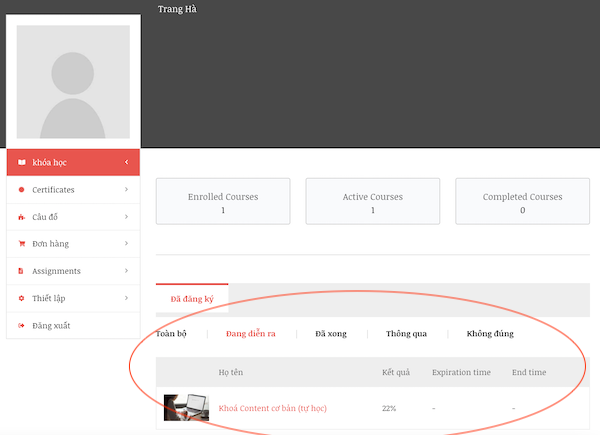Open the Thiết lập sidebar item

point(73,298)
